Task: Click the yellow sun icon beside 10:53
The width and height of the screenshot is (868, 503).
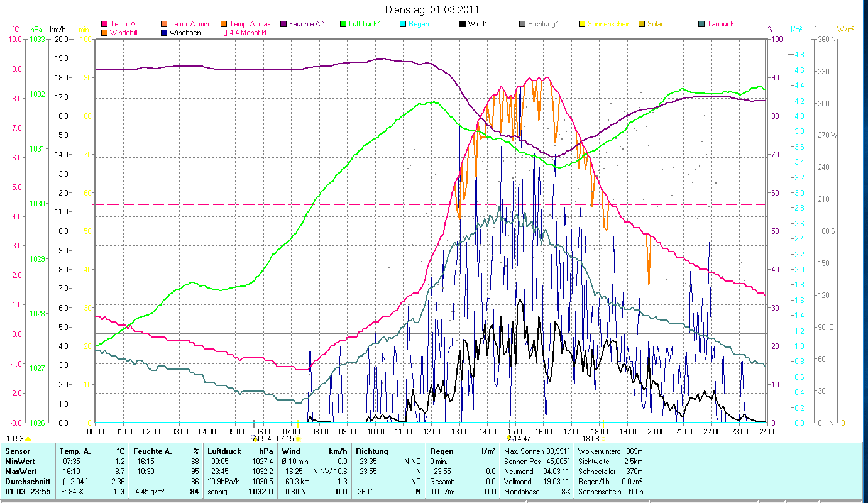Action: pos(28,439)
